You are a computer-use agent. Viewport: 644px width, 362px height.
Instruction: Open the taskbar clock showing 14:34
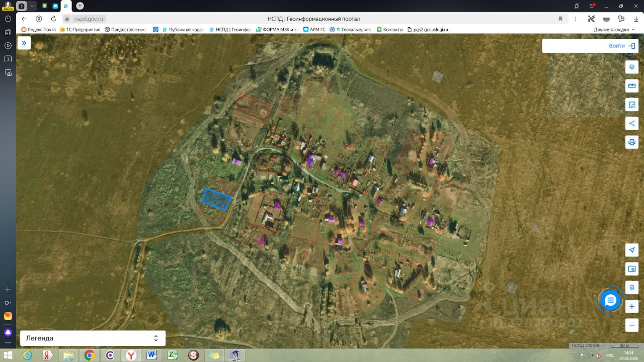[x=629, y=355]
